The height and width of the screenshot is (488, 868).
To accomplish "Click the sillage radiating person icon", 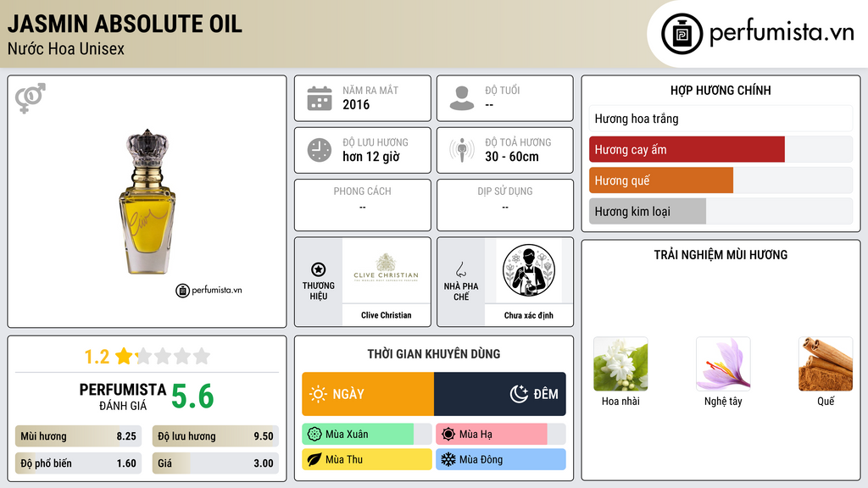I will click(462, 150).
